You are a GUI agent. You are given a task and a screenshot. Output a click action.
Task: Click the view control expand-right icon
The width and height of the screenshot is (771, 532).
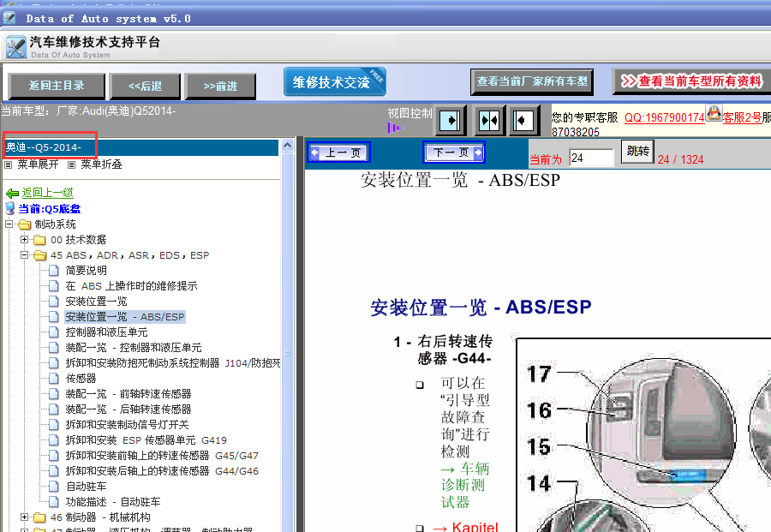(450, 120)
